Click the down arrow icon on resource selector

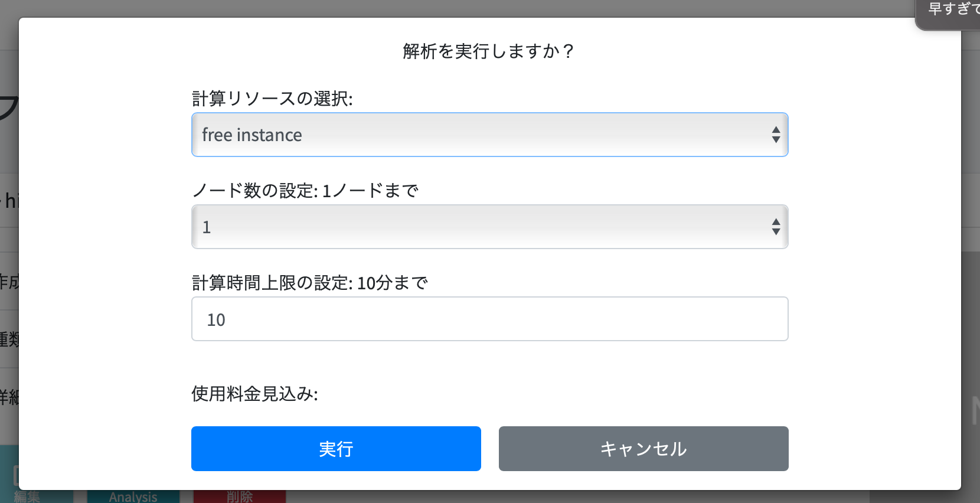coord(776,141)
